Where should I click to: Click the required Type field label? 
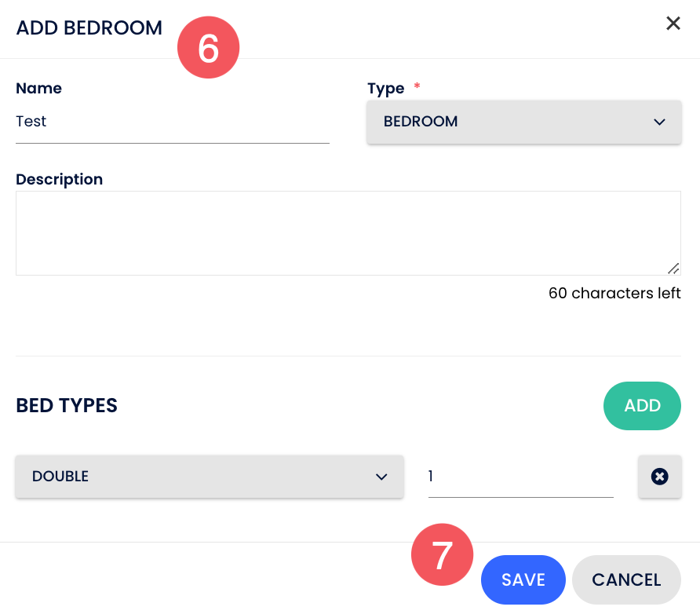tap(386, 89)
